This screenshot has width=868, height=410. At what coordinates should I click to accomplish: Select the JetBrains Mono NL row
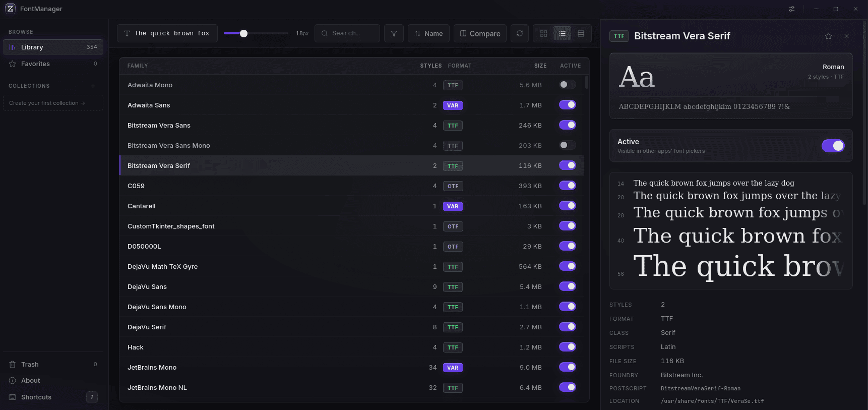352,387
